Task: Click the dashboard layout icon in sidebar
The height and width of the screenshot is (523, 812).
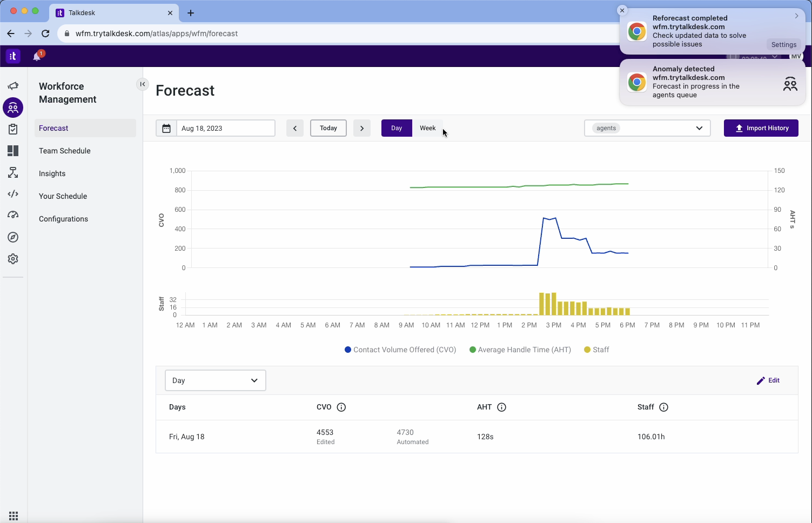Action: click(13, 151)
